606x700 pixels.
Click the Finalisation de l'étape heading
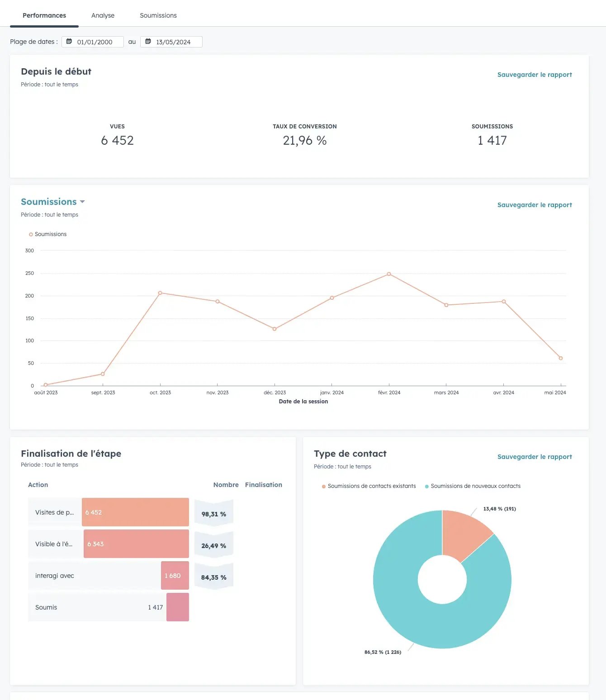(71, 454)
